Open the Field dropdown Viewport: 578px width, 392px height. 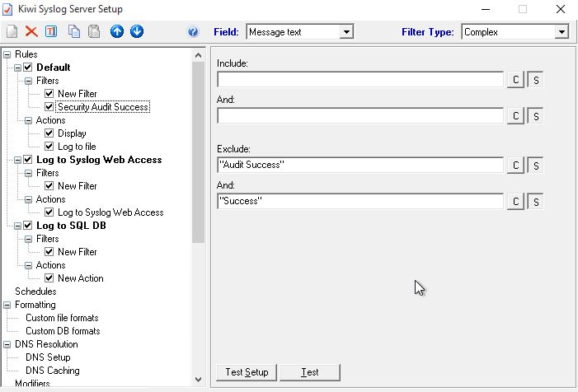346,32
